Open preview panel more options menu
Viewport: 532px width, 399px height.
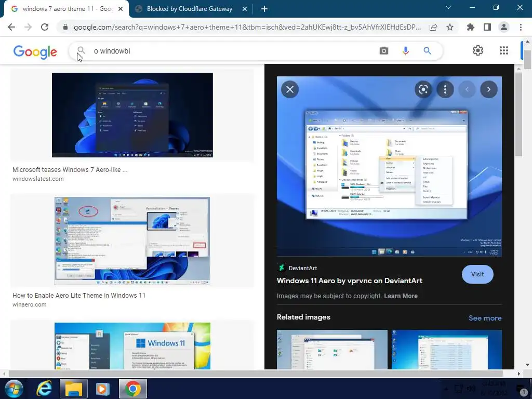pyautogui.click(x=445, y=89)
